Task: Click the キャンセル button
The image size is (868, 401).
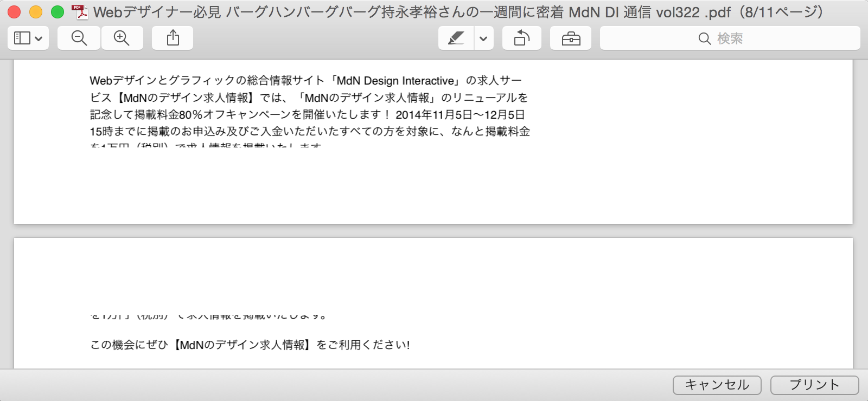Action: [717, 385]
